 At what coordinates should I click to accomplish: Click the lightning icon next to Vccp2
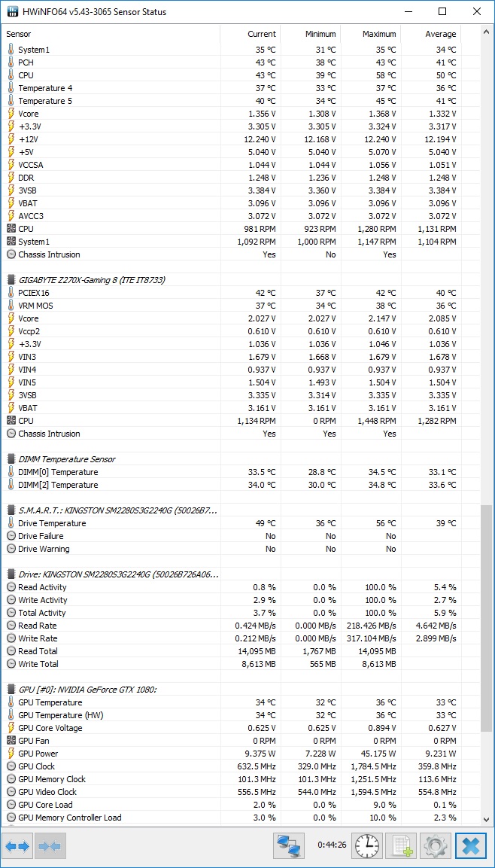point(11,330)
